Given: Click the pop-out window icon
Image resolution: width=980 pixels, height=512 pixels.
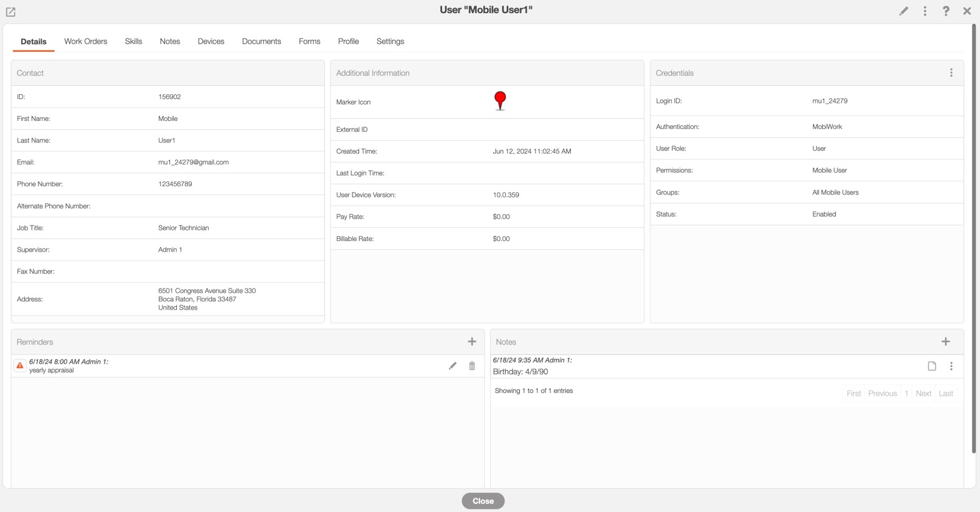Looking at the screenshot, I should pyautogui.click(x=11, y=12).
